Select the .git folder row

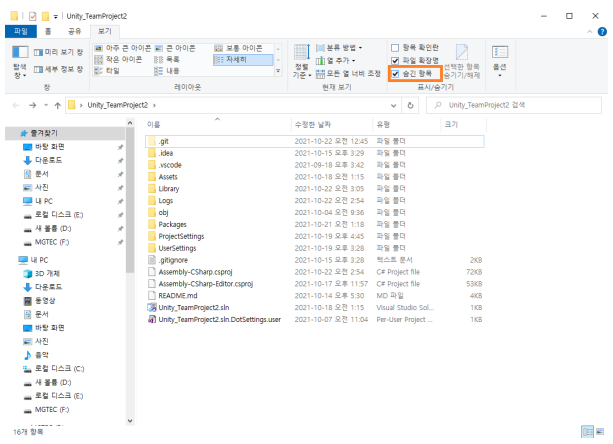pyautogui.click(x=315, y=141)
